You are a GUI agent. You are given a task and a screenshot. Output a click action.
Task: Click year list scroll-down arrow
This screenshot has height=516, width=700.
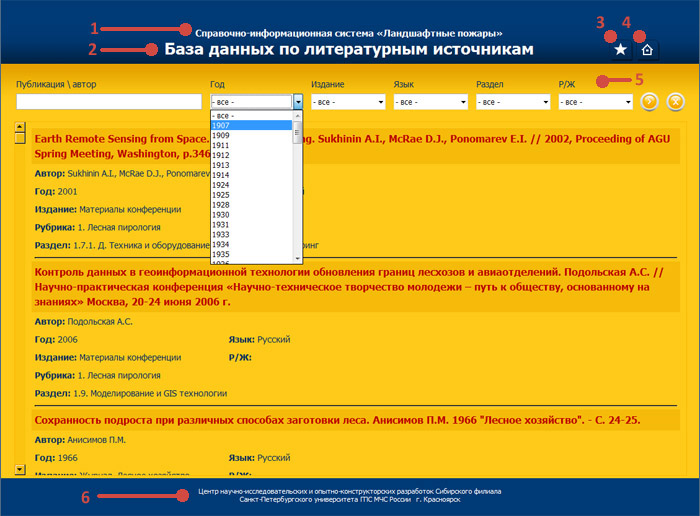pos(297,258)
